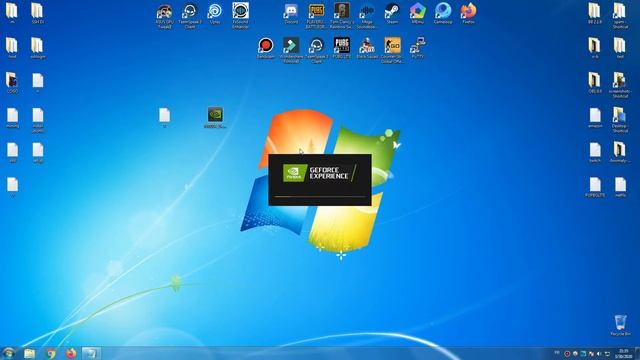
Task: Open the Steam desktop shortcut
Action: click(x=392, y=14)
